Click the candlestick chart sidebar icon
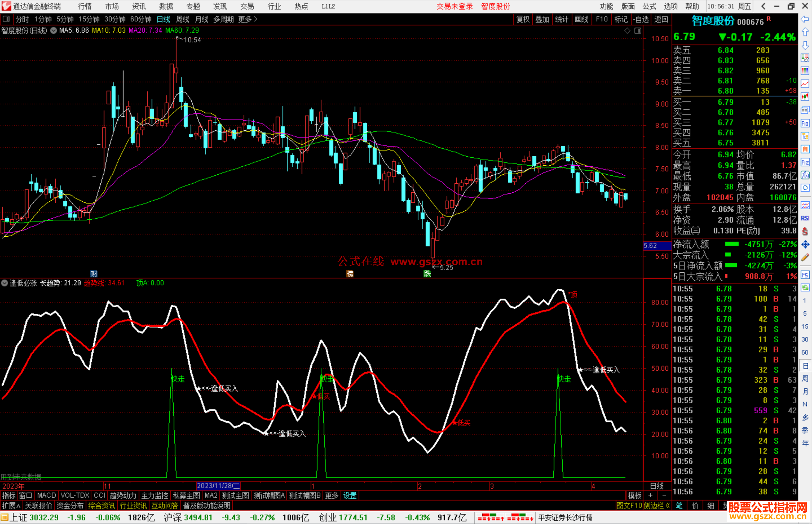The height and width of the screenshot is (524, 812). point(805,97)
